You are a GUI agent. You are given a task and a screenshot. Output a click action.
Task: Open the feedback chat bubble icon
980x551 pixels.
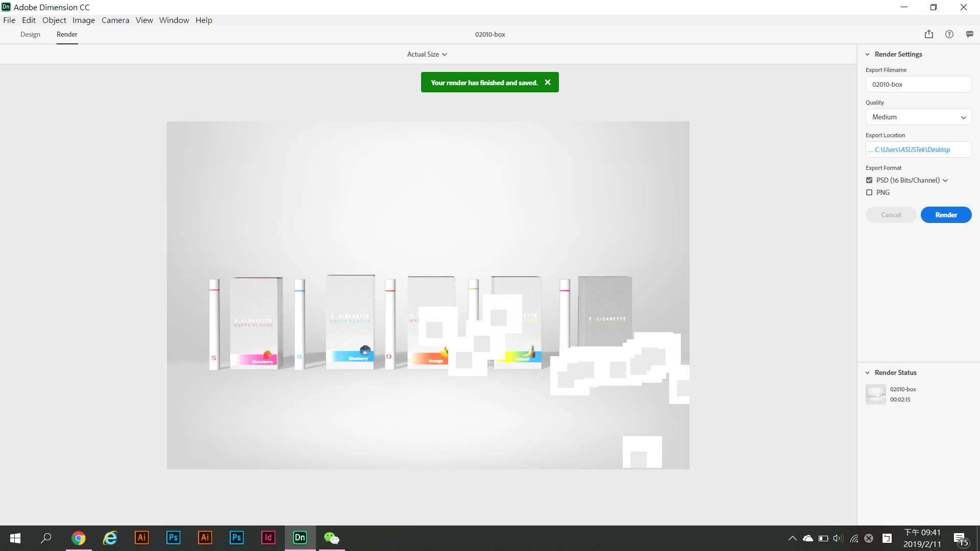(969, 34)
